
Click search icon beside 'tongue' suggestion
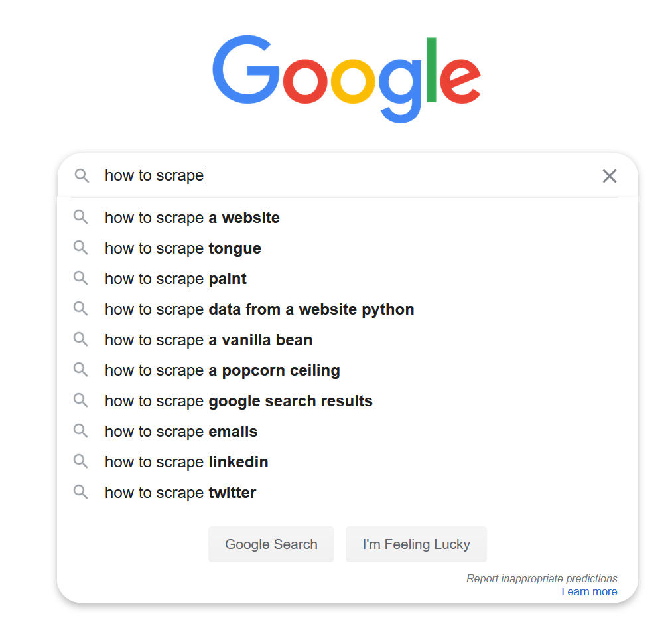click(x=81, y=248)
